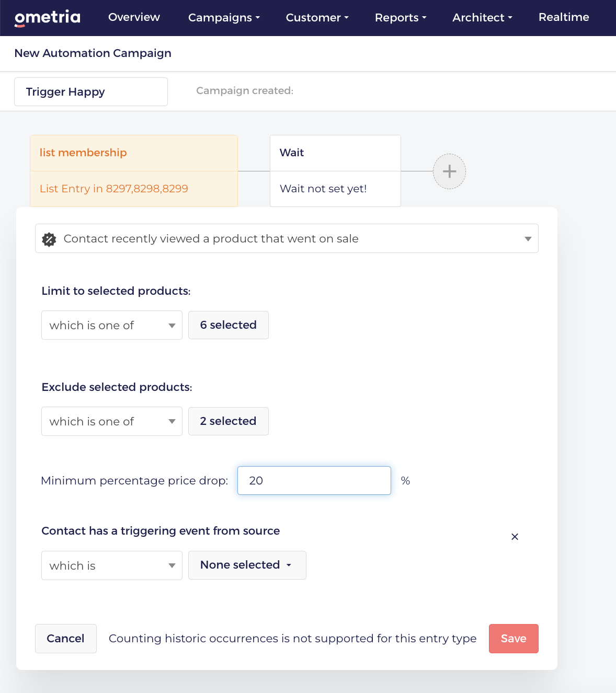Remove the triggering event source condition
This screenshot has width=616, height=693.
tap(515, 537)
